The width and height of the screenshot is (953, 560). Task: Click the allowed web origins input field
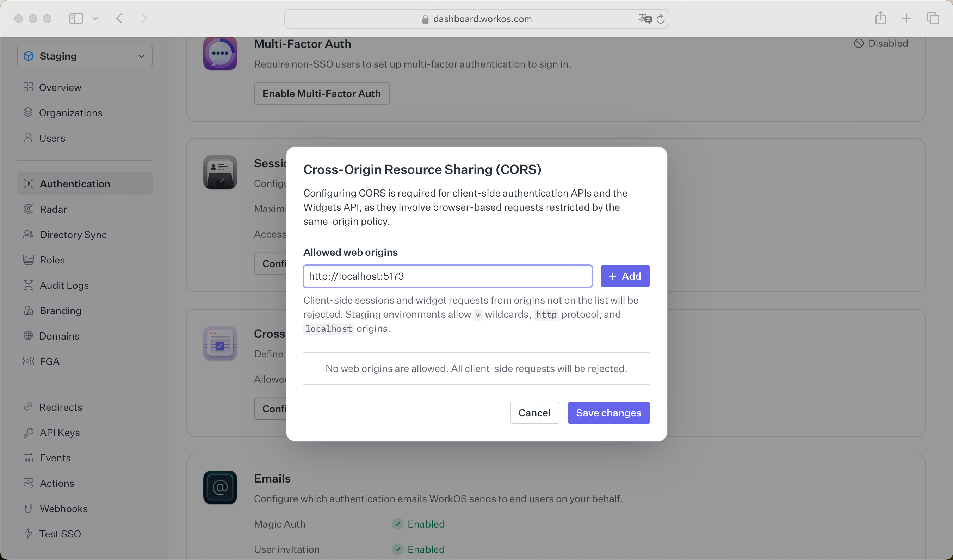click(x=447, y=276)
